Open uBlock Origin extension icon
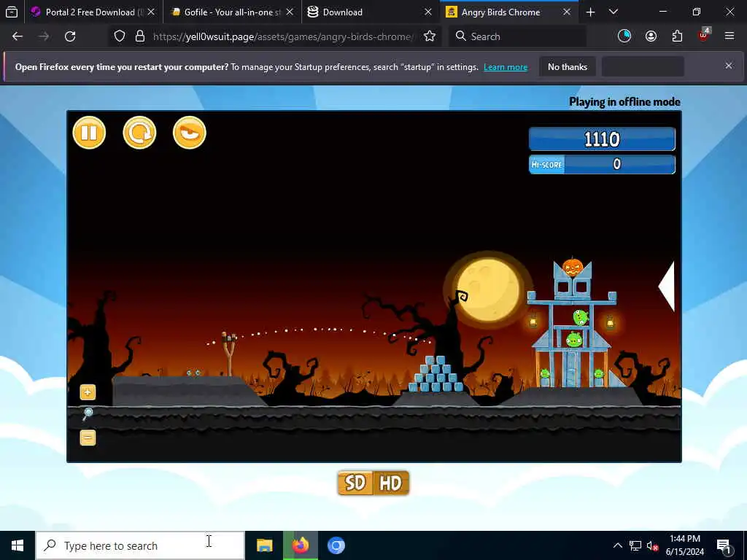The width and height of the screenshot is (747, 560). (x=704, y=35)
